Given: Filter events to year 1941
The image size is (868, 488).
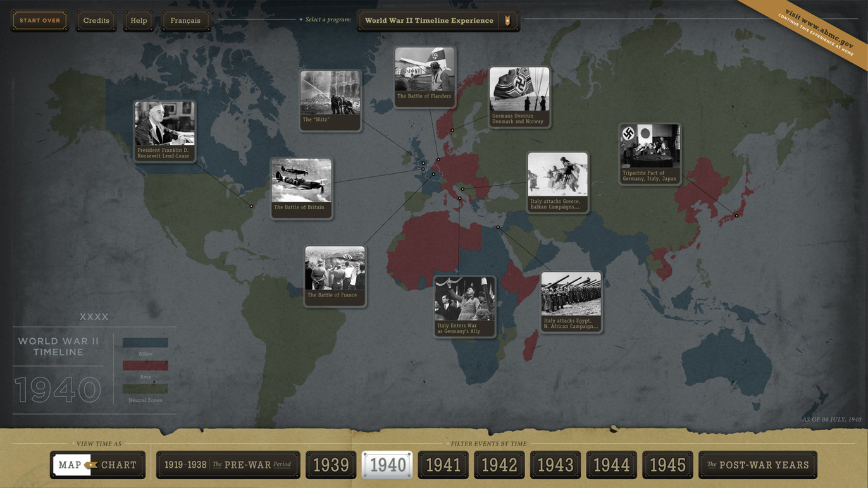Looking at the screenshot, I should pos(443,465).
